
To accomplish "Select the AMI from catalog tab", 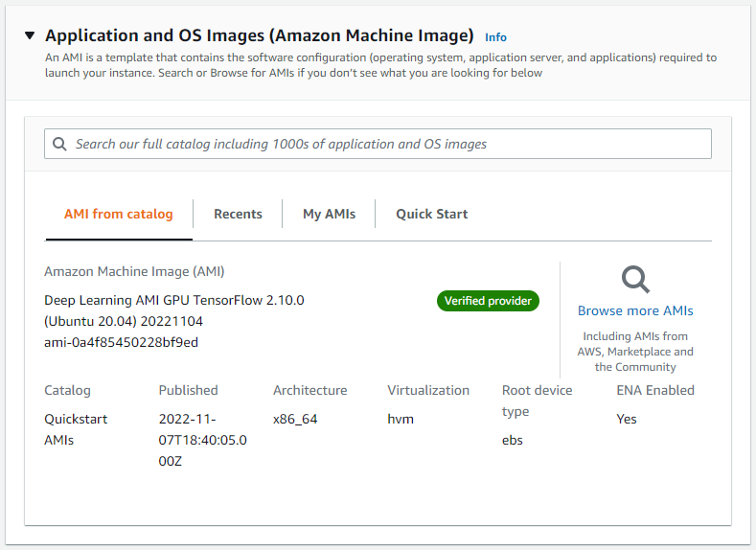I will (119, 214).
